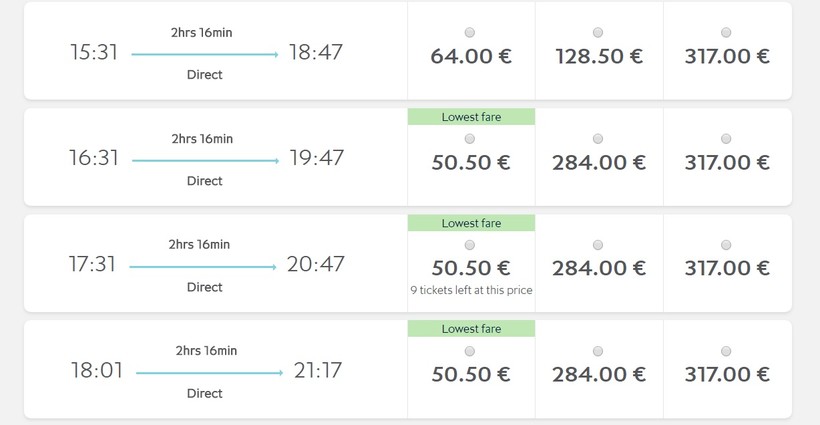The image size is (820, 425).
Task: Select the 128.50 € fare radio button
Action: (598, 33)
